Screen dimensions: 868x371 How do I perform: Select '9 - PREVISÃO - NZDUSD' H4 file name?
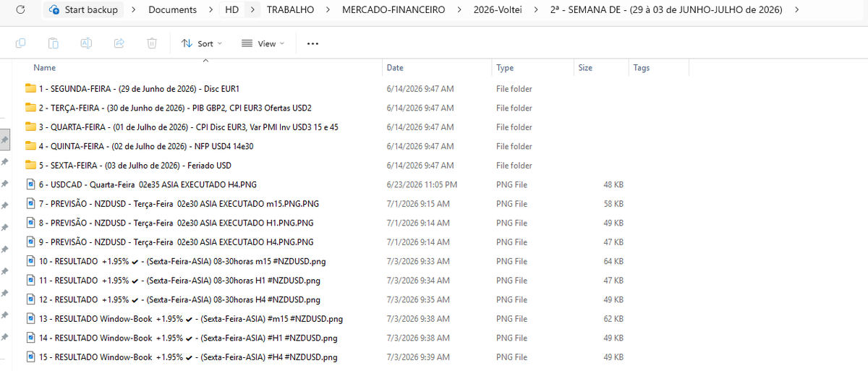(176, 242)
